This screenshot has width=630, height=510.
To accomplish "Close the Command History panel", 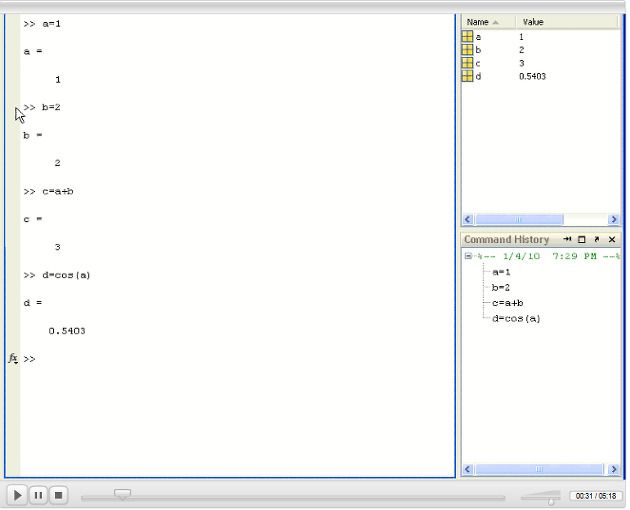I will [x=612, y=240].
